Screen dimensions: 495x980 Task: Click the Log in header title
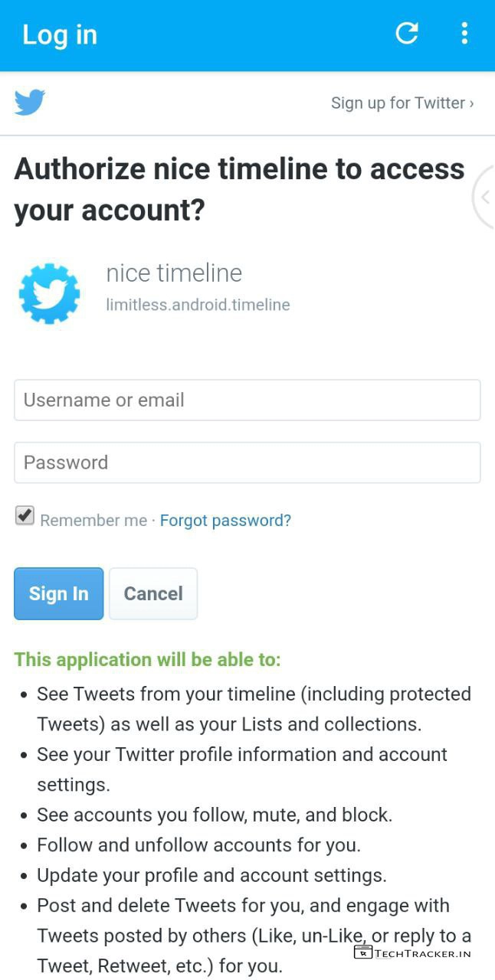pyautogui.click(x=60, y=34)
